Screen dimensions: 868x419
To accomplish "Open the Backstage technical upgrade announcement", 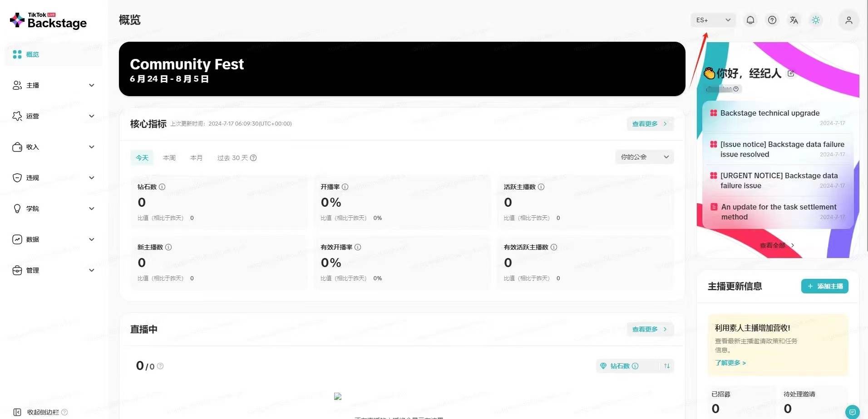I will [x=769, y=113].
